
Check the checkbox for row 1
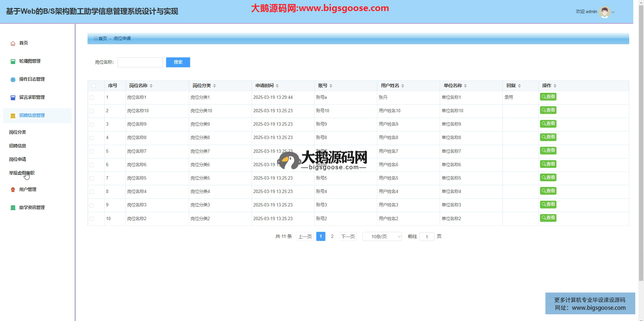click(x=92, y=98)
